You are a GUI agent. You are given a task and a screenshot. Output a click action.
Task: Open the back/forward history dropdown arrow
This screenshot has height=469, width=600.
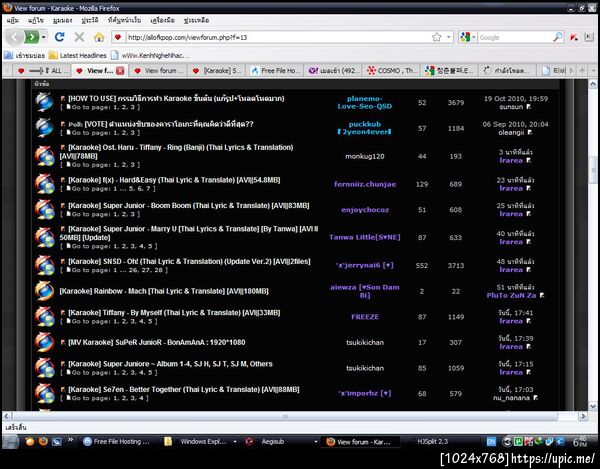coord(44,37)
